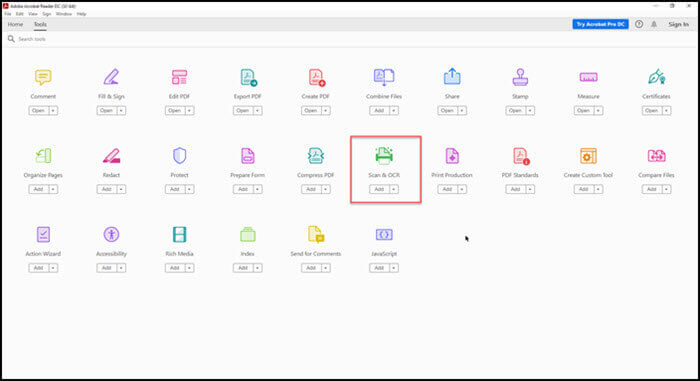The width and height of the screenshot is (700, 381).
Task: Expand the dropdown arrow under Action Wizard
Action: 53,268
